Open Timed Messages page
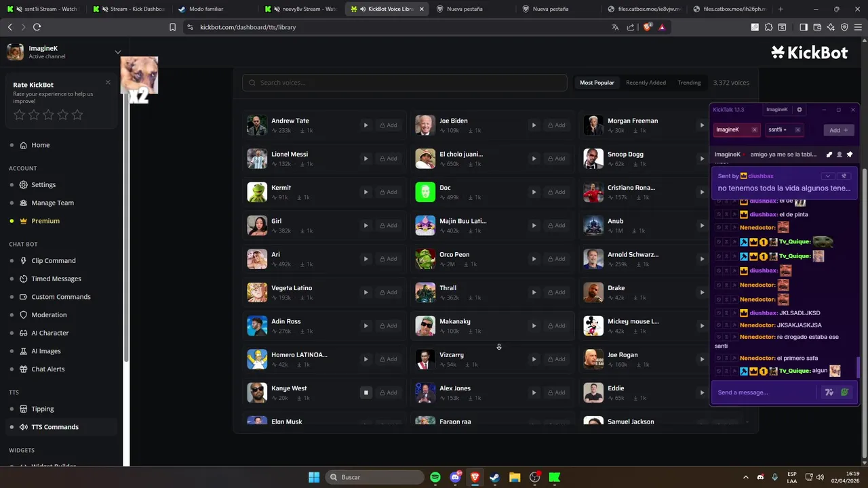Image resolution: width=868 pixels, height=488 pixels. (x=56, y=279)
